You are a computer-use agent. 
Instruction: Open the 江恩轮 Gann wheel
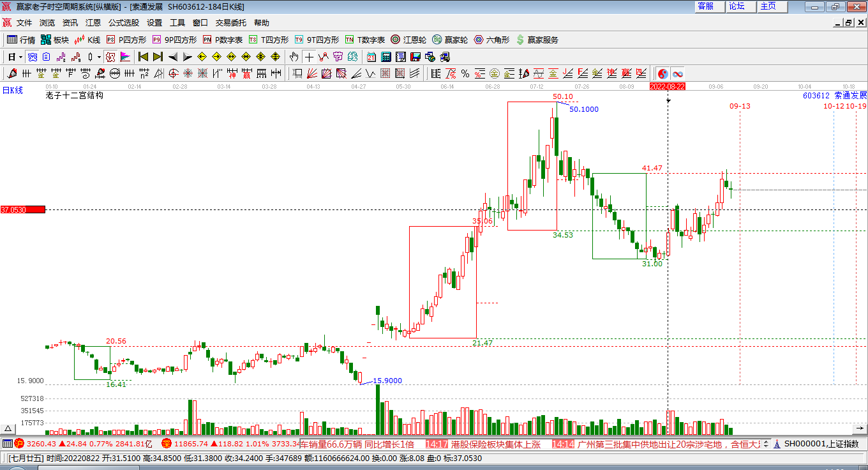[408, 40]
